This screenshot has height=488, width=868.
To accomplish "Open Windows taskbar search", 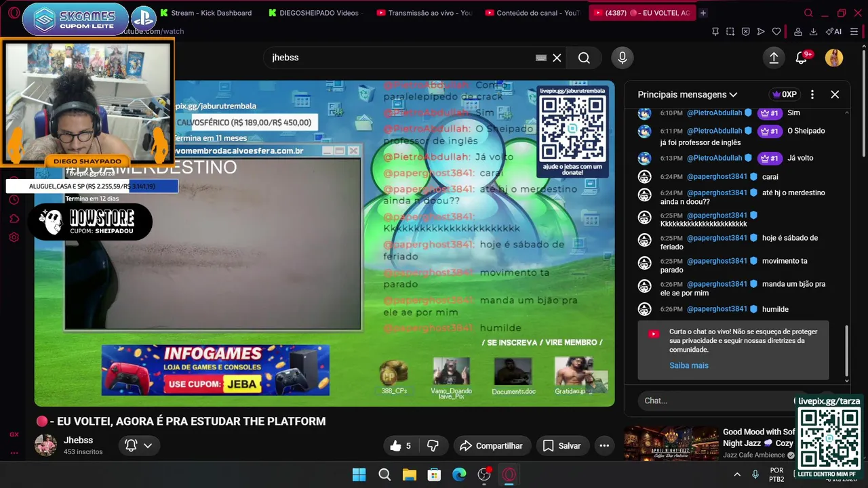I will point(384,474).
